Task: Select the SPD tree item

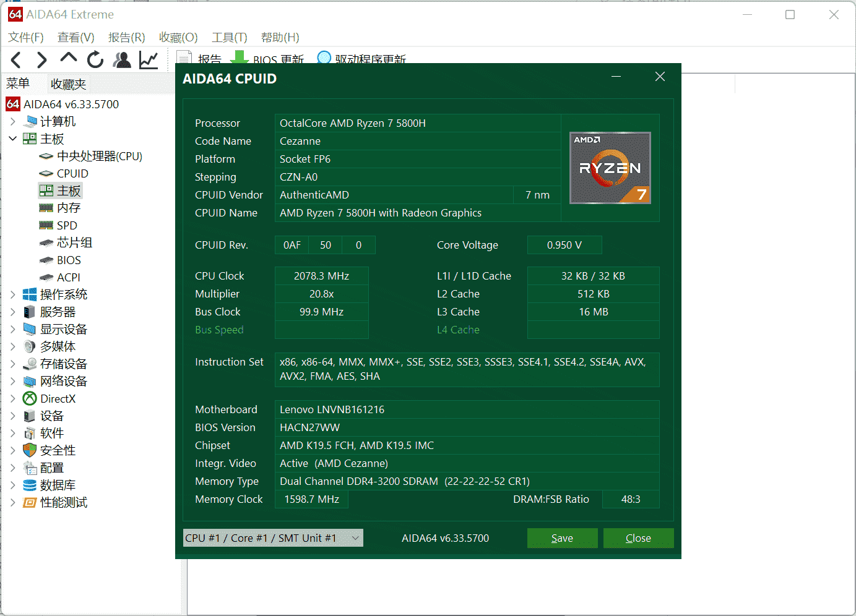Action: pos(67,225)
